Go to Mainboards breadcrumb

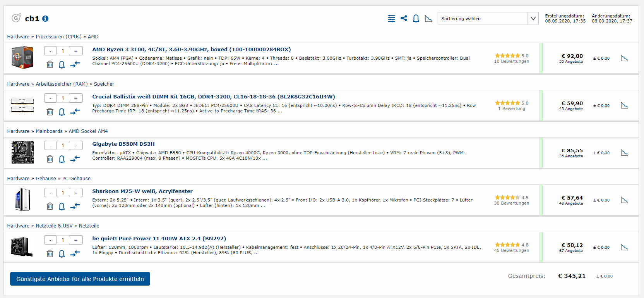(49, 131)
